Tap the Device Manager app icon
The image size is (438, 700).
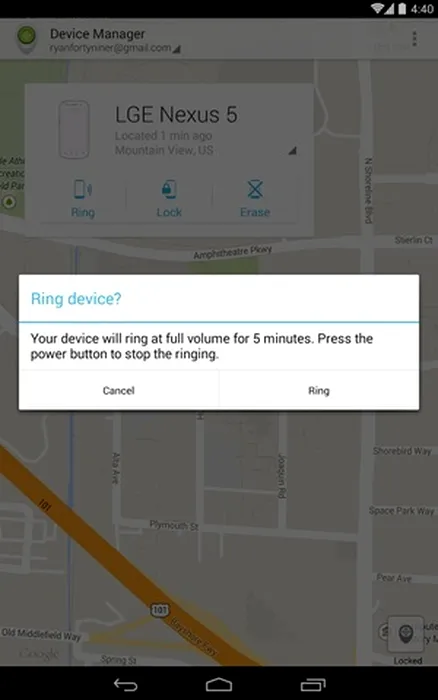26,39
